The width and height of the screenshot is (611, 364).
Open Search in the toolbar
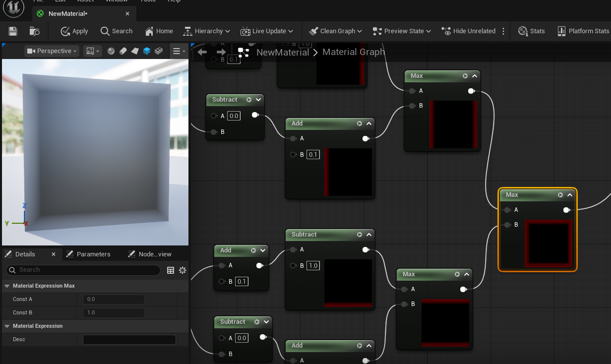(117, 31)
